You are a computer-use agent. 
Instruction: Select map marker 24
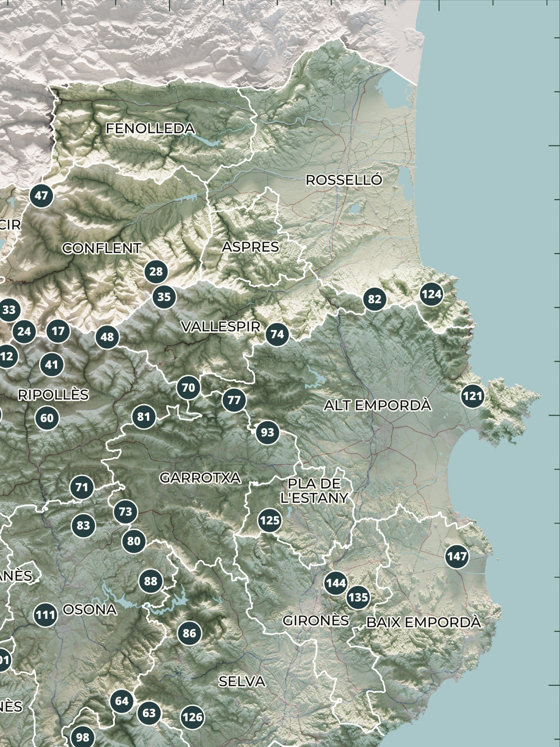point(24,331)
